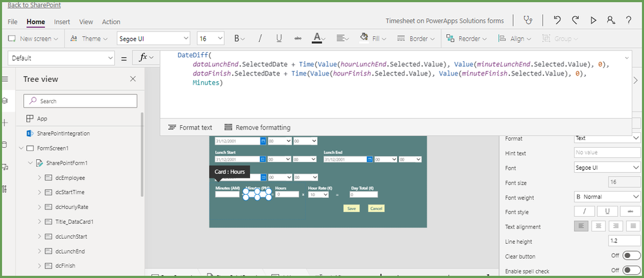Open the Hour Rate dropdown on form
The image size is (644, 278).
tap(318, 195)
